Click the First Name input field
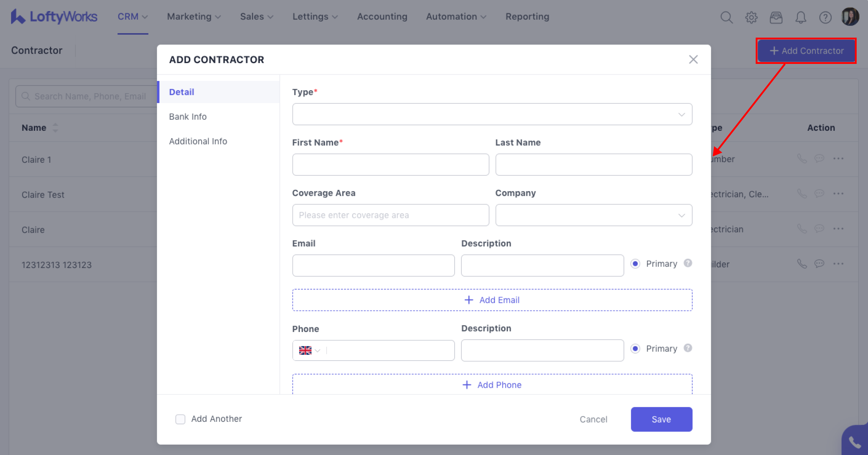This screenshot has width=868, height=455. [x=390, y=165]
